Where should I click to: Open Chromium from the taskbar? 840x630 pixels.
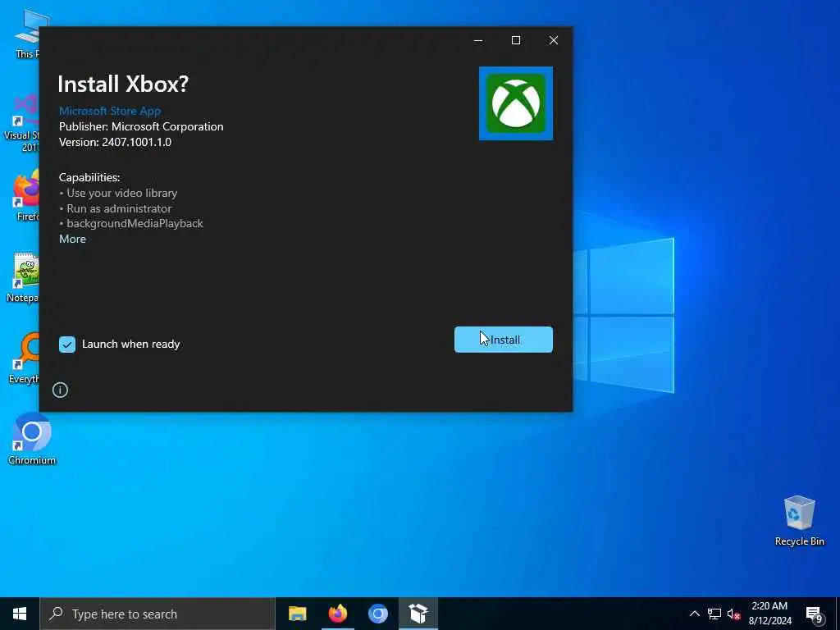coord(377,614)
